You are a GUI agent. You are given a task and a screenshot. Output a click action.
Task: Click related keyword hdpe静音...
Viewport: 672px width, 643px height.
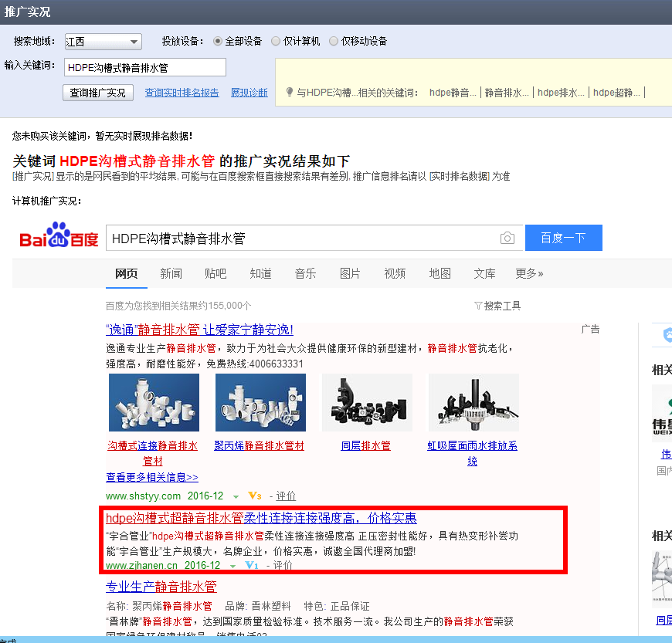pos(453,93)
